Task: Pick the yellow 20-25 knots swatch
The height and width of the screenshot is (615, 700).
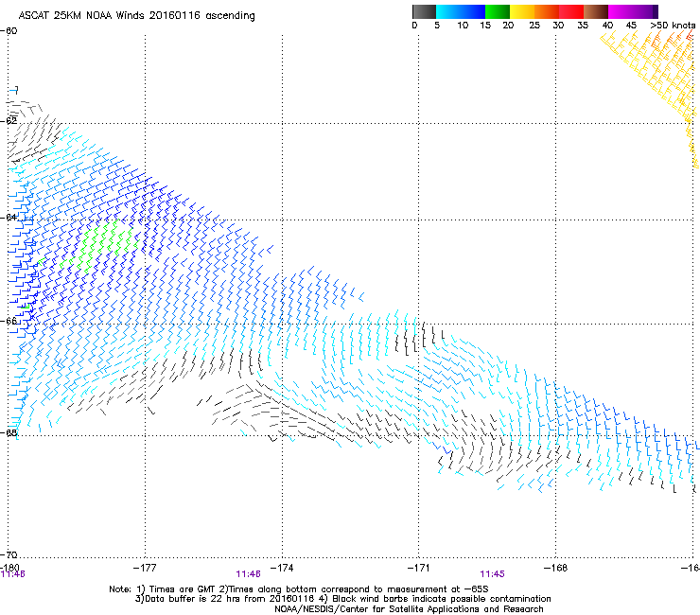Action: click(x=522, y=11)
